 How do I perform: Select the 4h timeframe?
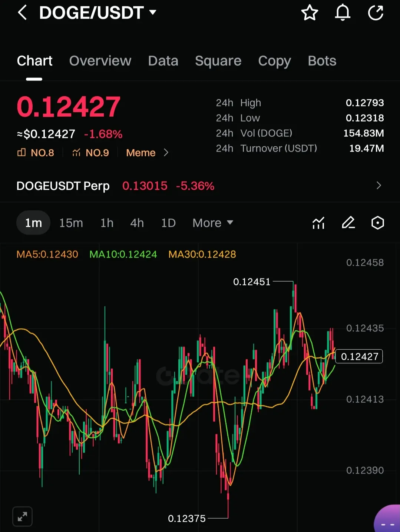click(x=137, y=223)
